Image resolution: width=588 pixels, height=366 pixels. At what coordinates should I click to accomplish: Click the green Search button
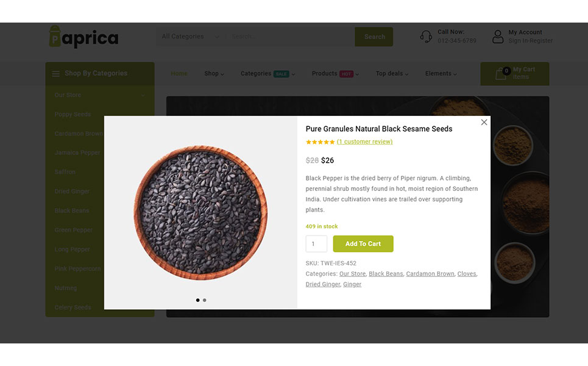coord(374,37)
